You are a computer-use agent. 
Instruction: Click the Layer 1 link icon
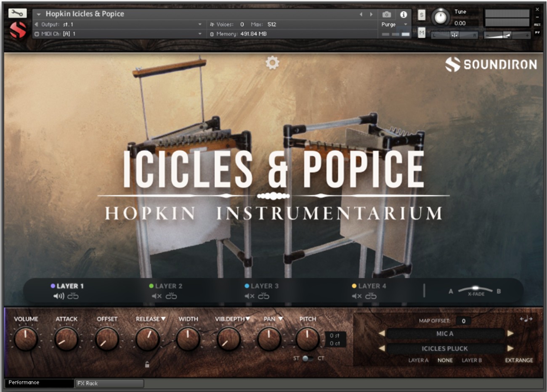coord(73,296)
